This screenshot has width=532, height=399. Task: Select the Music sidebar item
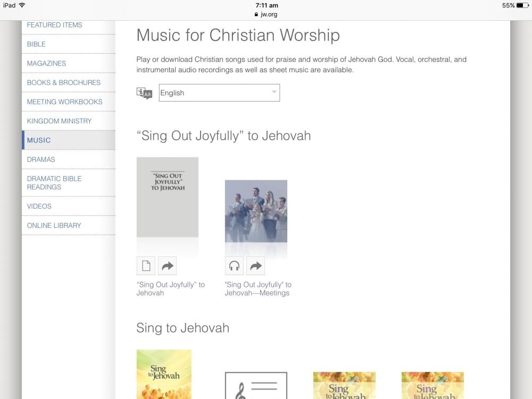[39, 140]
